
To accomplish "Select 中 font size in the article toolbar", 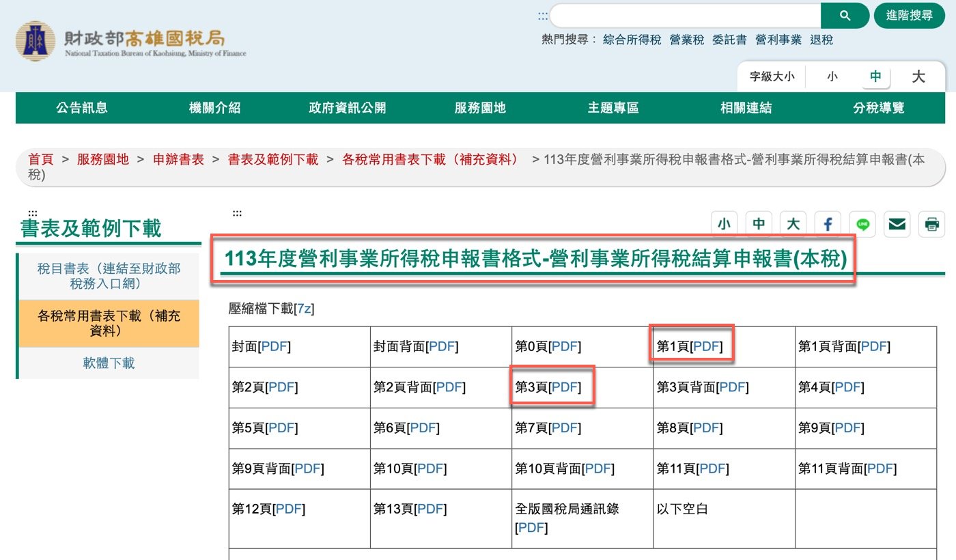I will (758, 223).
